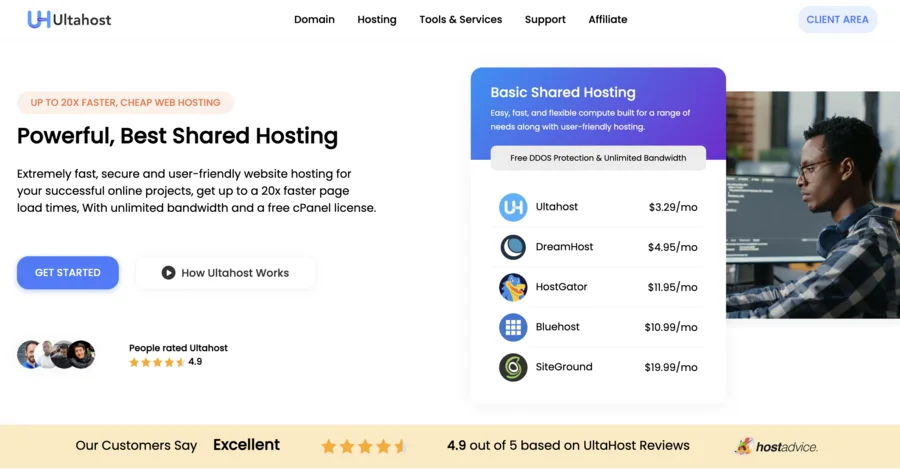Click the Ultahost UH round logo in pricing list
900x469 pixels.
click(513, 207)
